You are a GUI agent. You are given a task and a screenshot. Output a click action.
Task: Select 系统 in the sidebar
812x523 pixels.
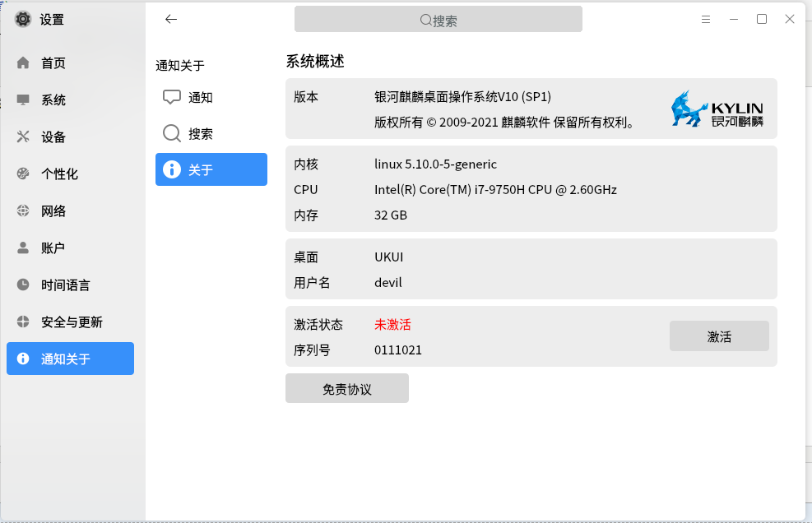tap(71, 100)
